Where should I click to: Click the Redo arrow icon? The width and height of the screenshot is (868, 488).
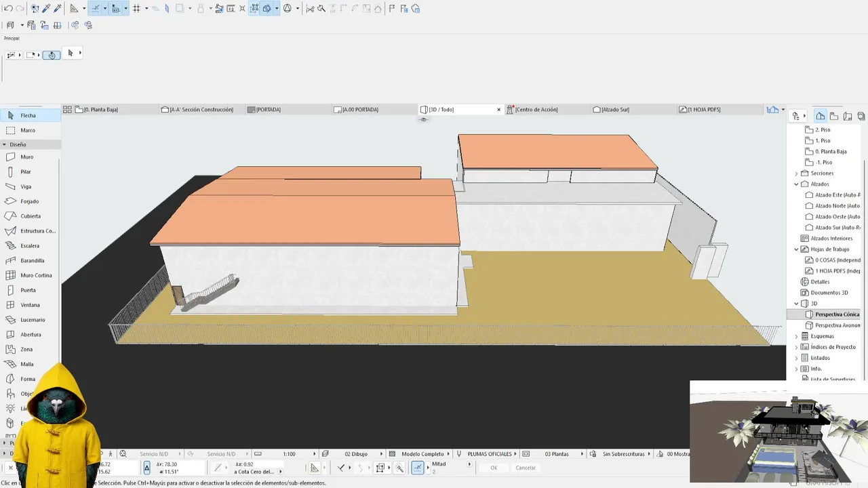[x=20, y=9]
